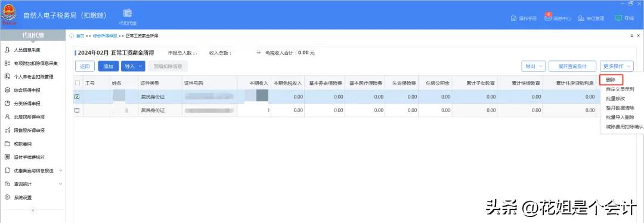Screen dimensions: 644x223
Task: Click the 返回 button
Action: (85, 66)
